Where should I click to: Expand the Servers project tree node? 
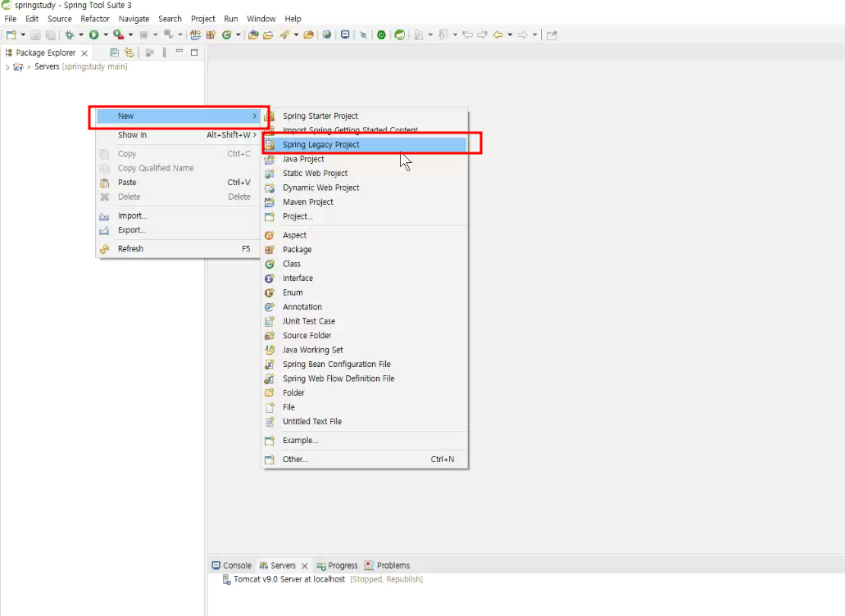[7, 67]
